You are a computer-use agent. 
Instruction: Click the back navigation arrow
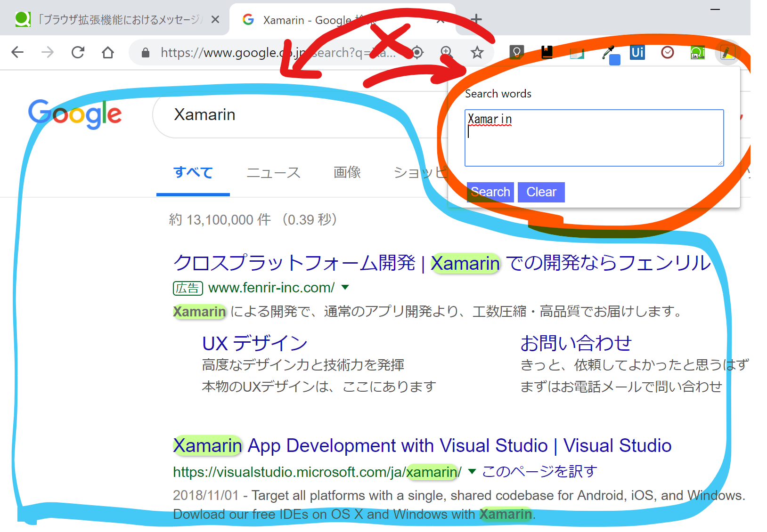(17, 52)
